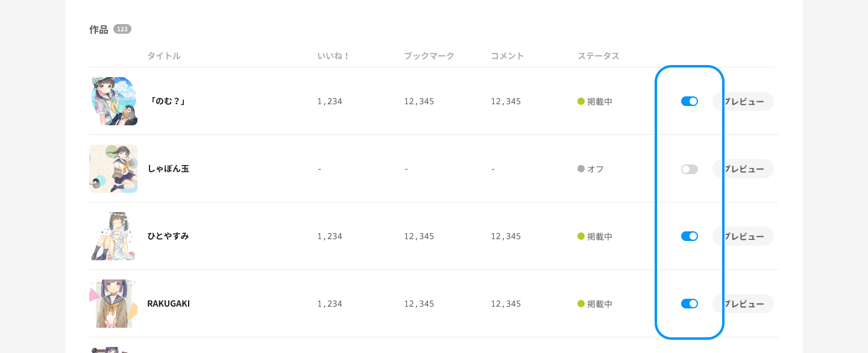Open the preview for ひとやすみ
Image resolution: width=868 pixels, height=353 pixels.
pyautogui.click(x=747, y=236)
